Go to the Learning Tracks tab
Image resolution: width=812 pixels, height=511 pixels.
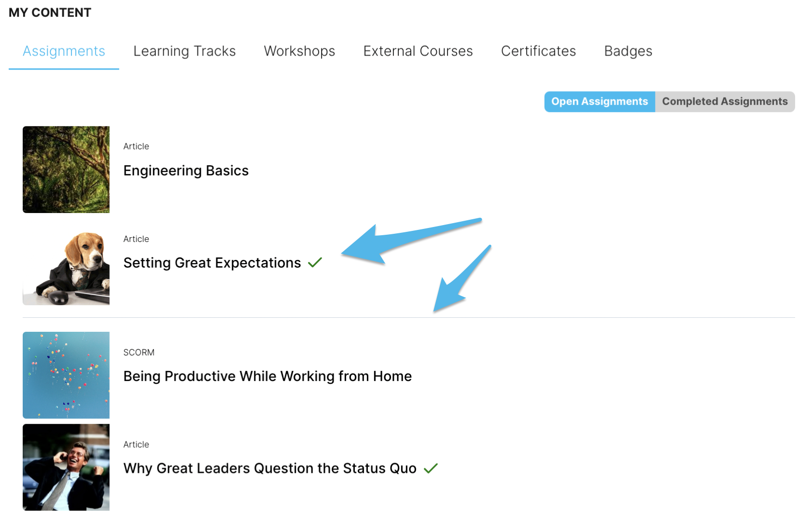[184, 51]
